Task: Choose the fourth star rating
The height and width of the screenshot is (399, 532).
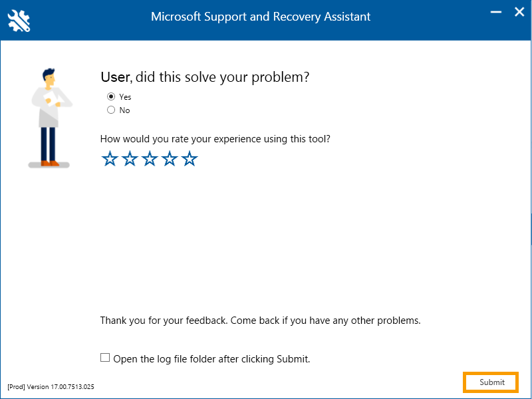Action: [x=170, y=158]
